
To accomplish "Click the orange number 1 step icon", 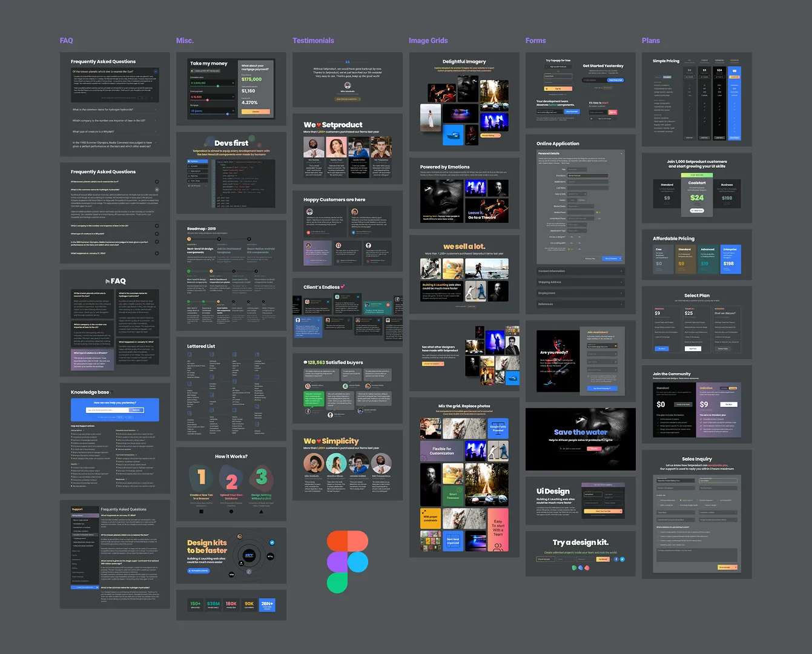I will tap(202, 478).
